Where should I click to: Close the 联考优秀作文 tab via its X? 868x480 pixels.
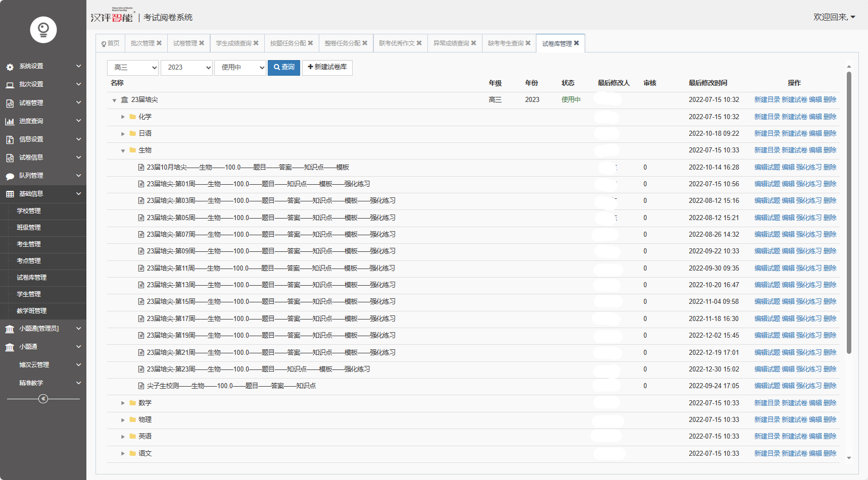click(419, 43)
